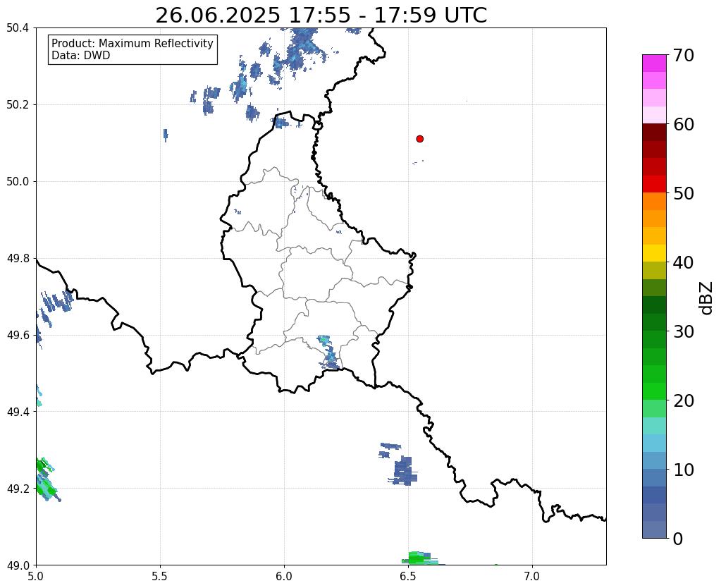Click the red station marker dot

point(419,139)
